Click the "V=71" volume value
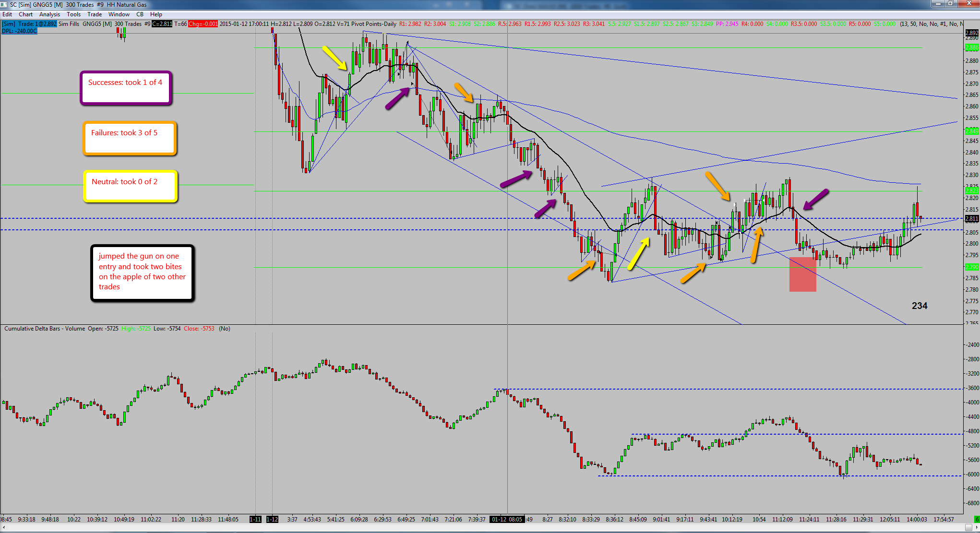Image resolution: width=980 pixels, height=533 pixels. point(343,24)
